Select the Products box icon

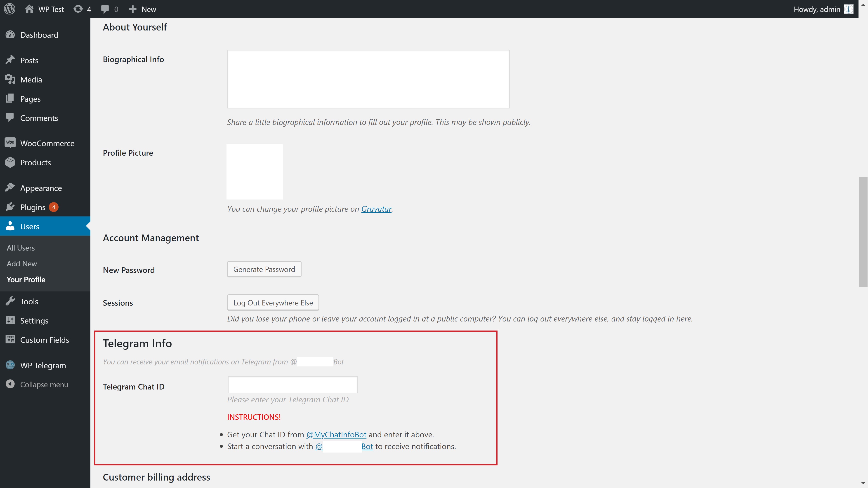click(x=10, y=162)
